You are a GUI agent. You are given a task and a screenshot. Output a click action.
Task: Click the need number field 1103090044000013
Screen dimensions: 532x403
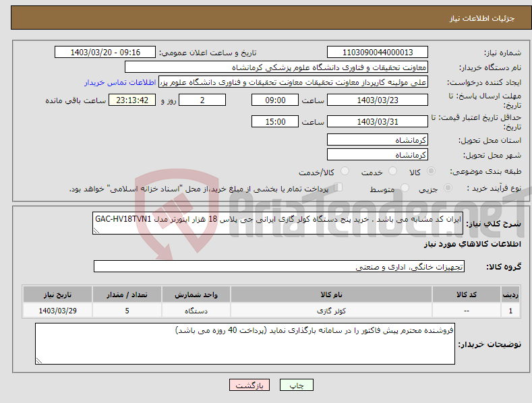point(378,53)
